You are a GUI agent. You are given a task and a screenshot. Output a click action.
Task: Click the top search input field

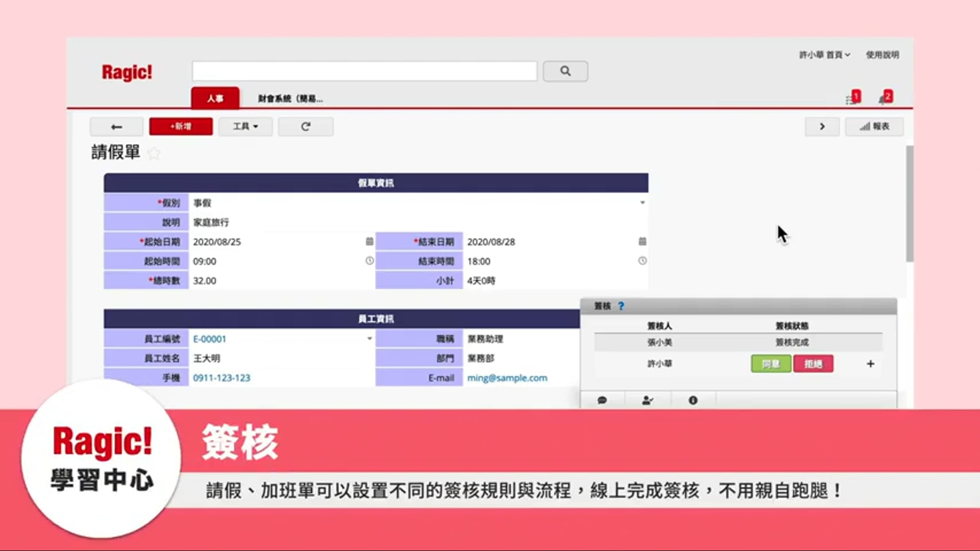pyautogui.click(x=364, y=71)
